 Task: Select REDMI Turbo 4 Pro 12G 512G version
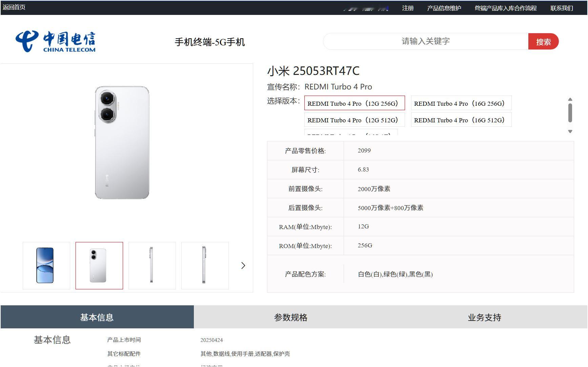pyautogui.click(x=354, y=120)
